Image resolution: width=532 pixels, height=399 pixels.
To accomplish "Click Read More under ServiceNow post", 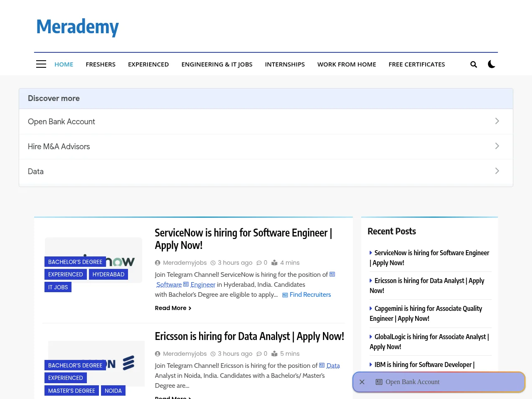I will pos(173,308).
